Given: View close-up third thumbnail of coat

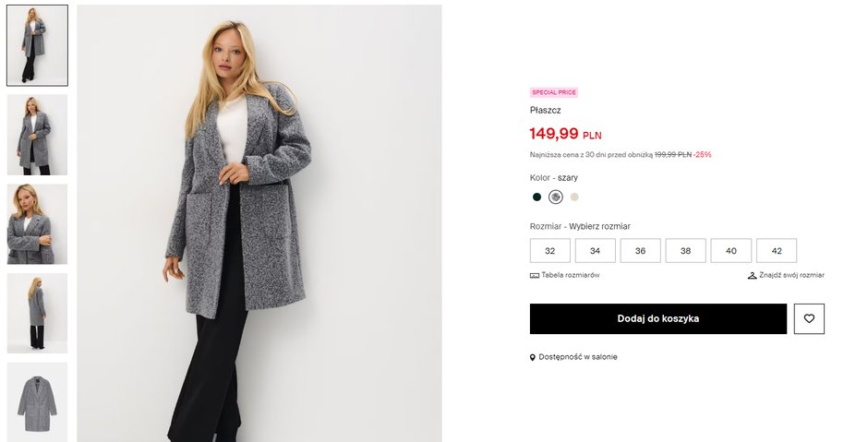Looking at the screenshot, I should coord(37,224).
